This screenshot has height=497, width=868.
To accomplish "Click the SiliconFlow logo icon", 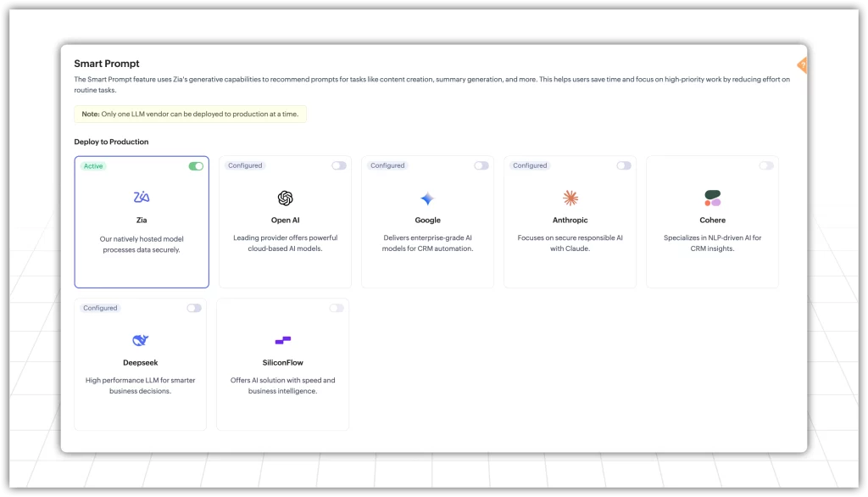I will click(283, 340).
